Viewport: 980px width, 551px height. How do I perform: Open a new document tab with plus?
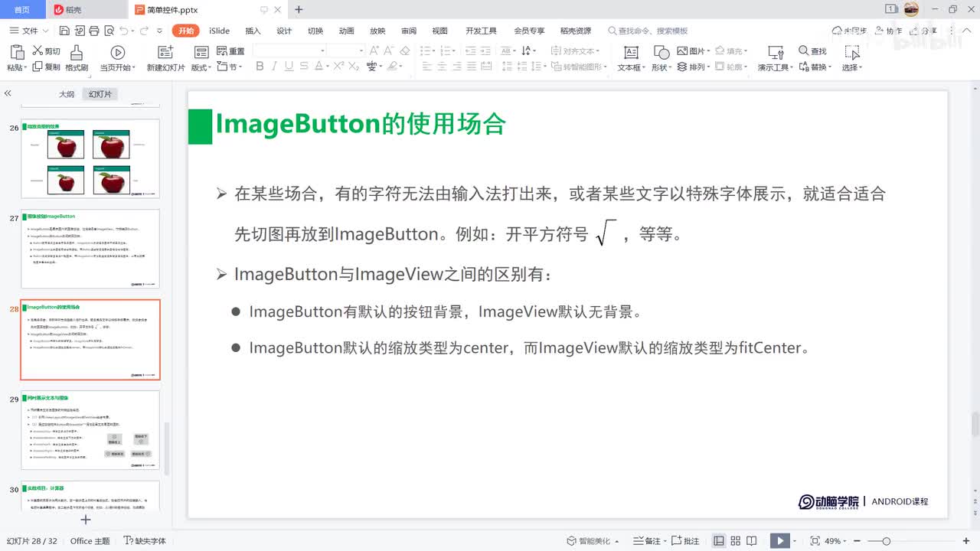[299, 9]
